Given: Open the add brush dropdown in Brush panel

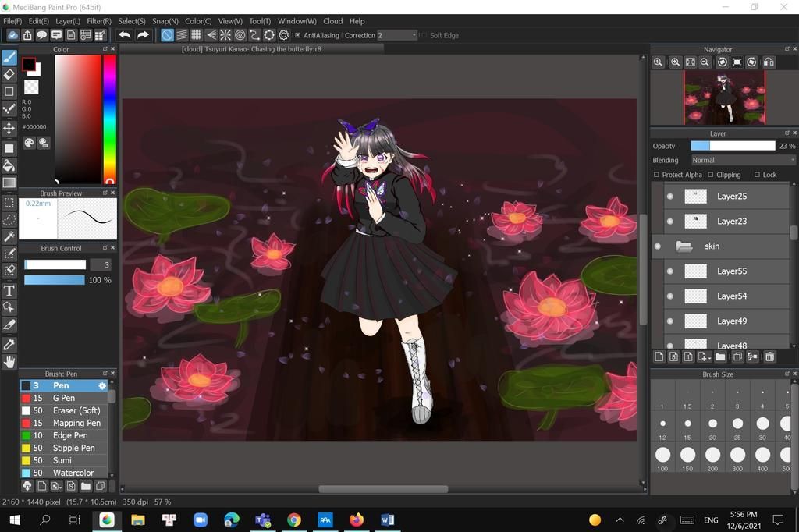Looking at the screenshot, I should tap(56, 486).
